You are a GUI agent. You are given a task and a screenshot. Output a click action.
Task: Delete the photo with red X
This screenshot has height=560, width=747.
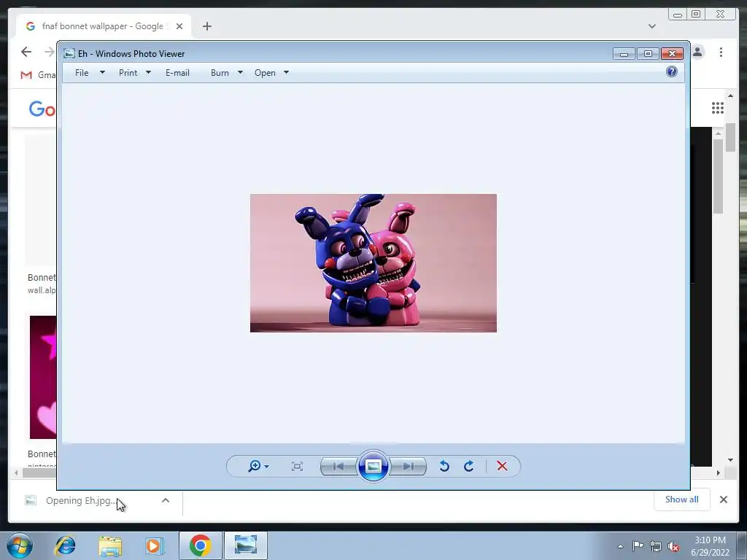coord(502,466)
